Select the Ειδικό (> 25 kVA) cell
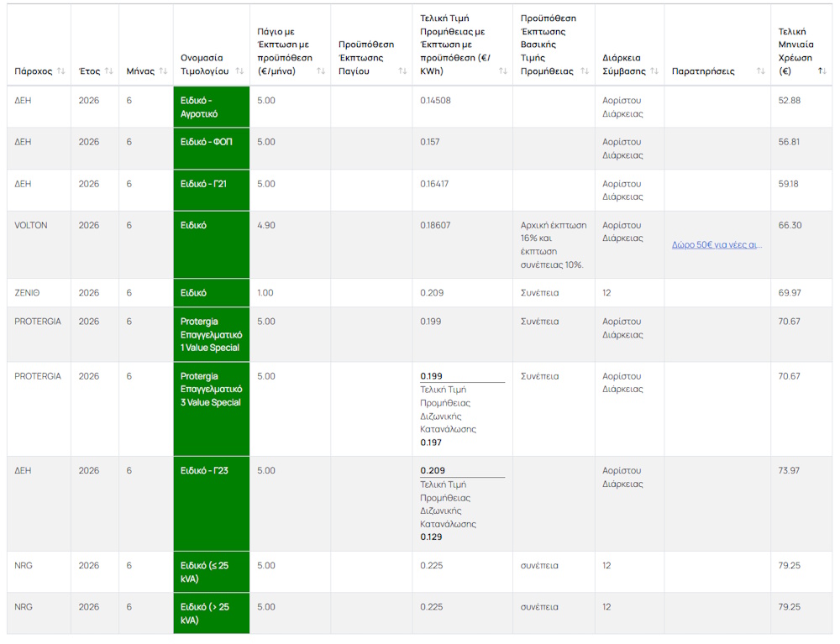This screenshot has height=644, width=840. point(211,614)
